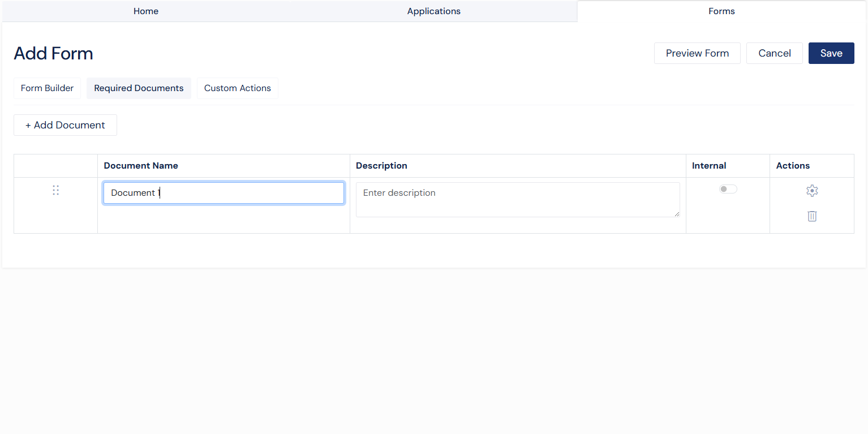
Task: Grab the row drag handle icon
Action: pos(55,190)
